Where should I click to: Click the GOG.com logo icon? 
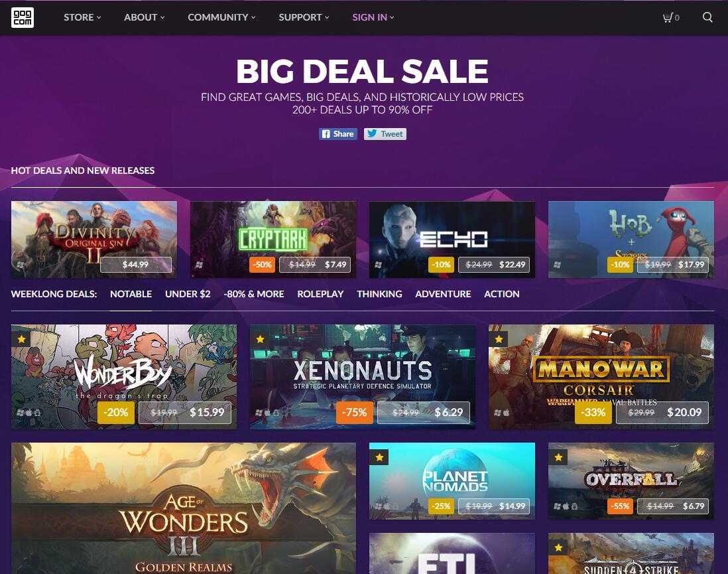(x=23, y=18)
